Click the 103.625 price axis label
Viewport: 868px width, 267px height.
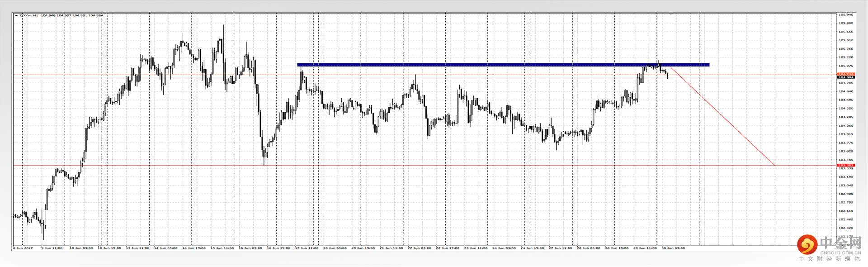coord(846,152)
